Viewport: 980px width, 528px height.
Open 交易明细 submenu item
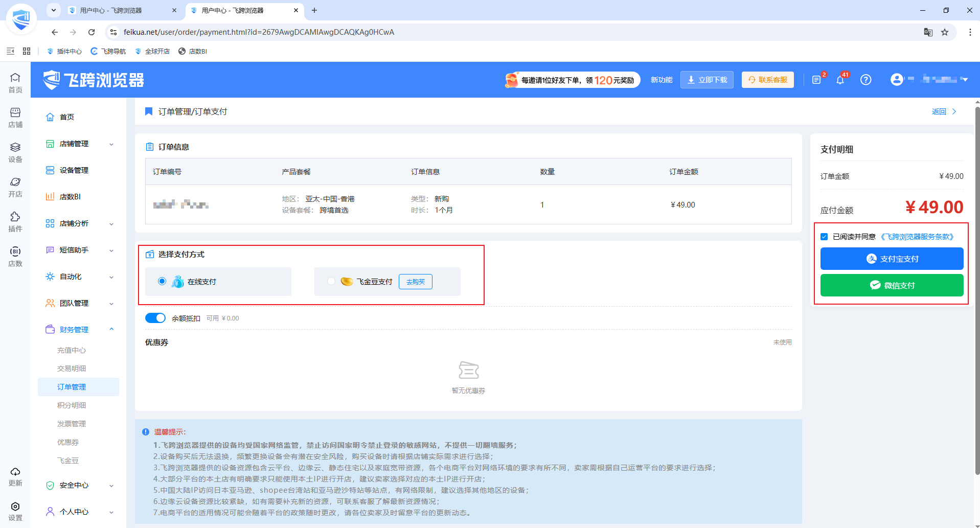point(72,369)
